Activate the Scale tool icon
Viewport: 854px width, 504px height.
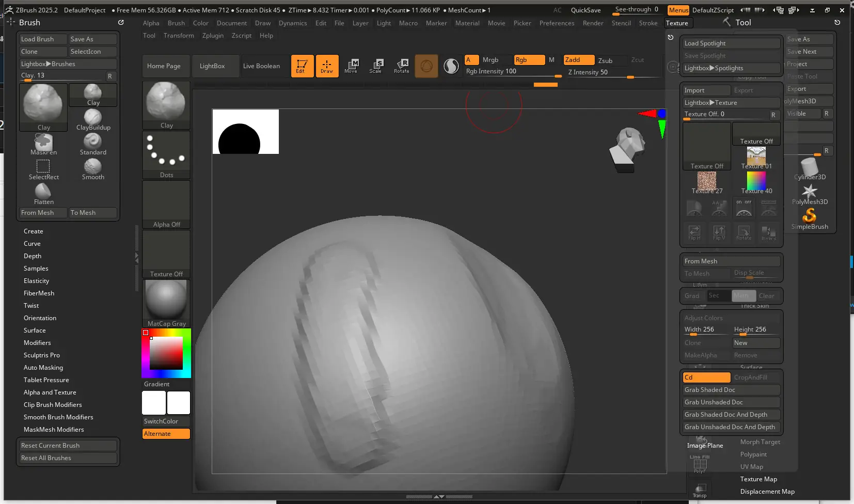(x=376, y=66)
